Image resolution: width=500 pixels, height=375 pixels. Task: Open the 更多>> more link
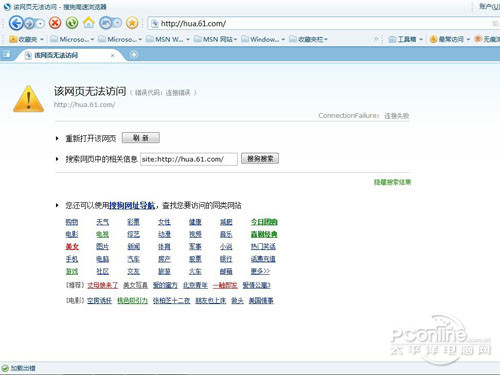(260, 271)
